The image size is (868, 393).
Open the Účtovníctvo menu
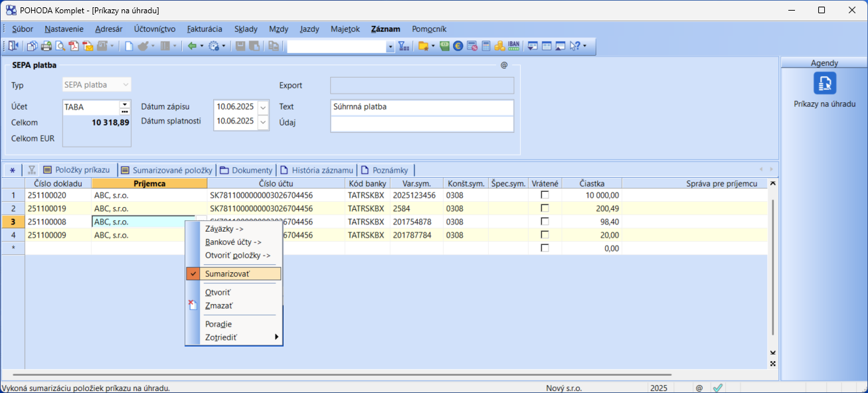[155, 29]
